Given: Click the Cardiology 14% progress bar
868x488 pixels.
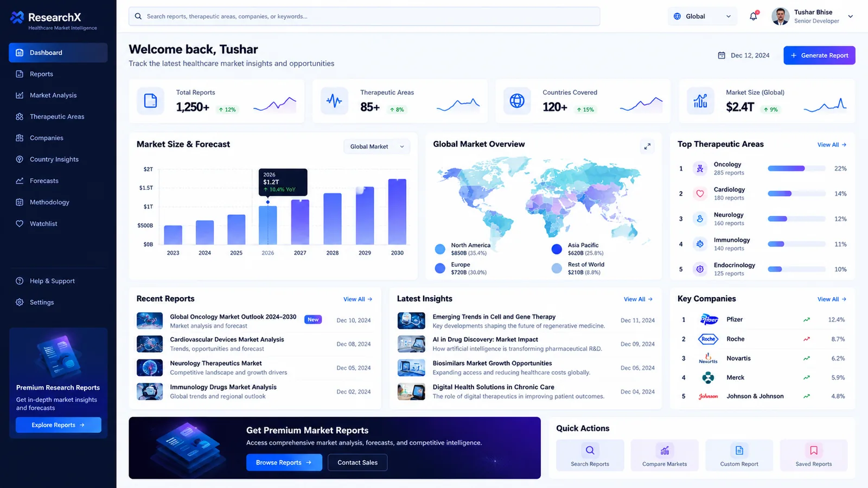Looking at the screenshot, I should pos(796,194).
